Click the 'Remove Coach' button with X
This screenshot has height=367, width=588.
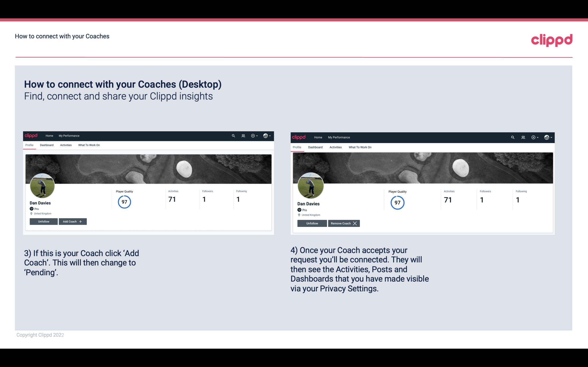click(x=344, y=223)
